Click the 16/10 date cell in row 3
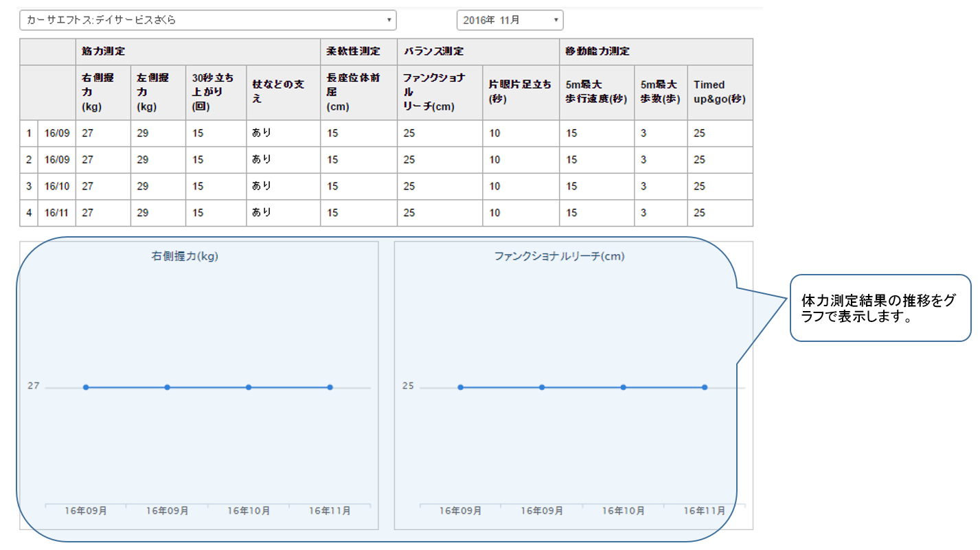Viewport: 980px width, 550px height. click(57, 186)
